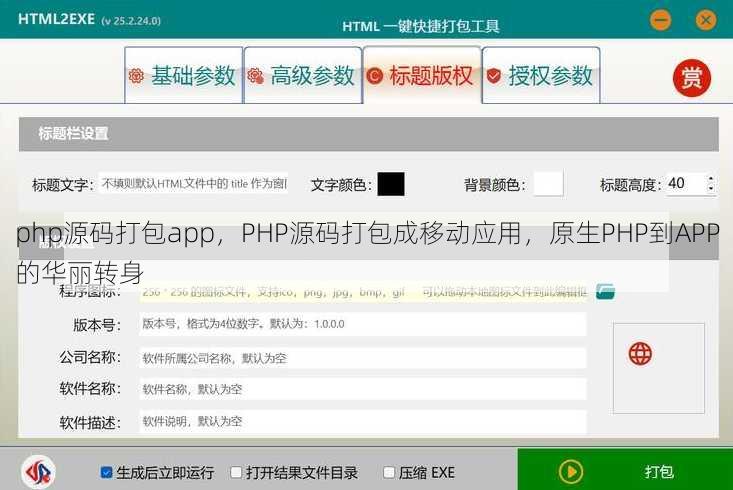The height and width of the screenshot is (490, 733).
Task: Click the play icon in the 打包 button
Action: pyautogui.click(x=571, y=472)
